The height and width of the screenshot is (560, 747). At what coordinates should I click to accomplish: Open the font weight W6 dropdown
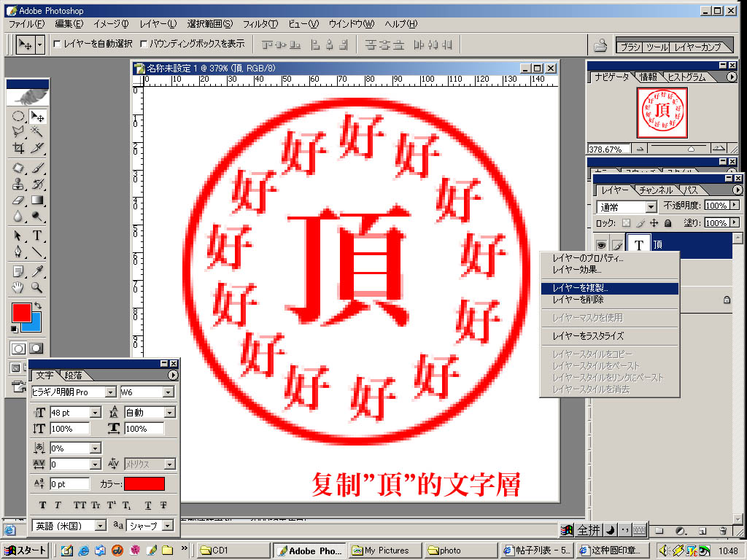pyautogui.click(x=169, y=392)
